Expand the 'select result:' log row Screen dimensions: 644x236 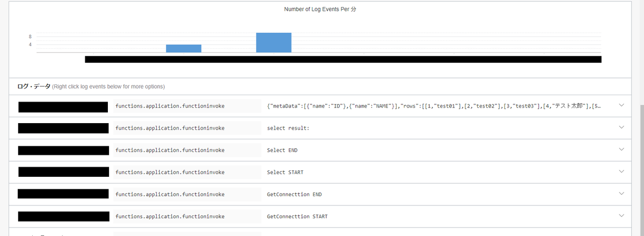click(621, 127)
